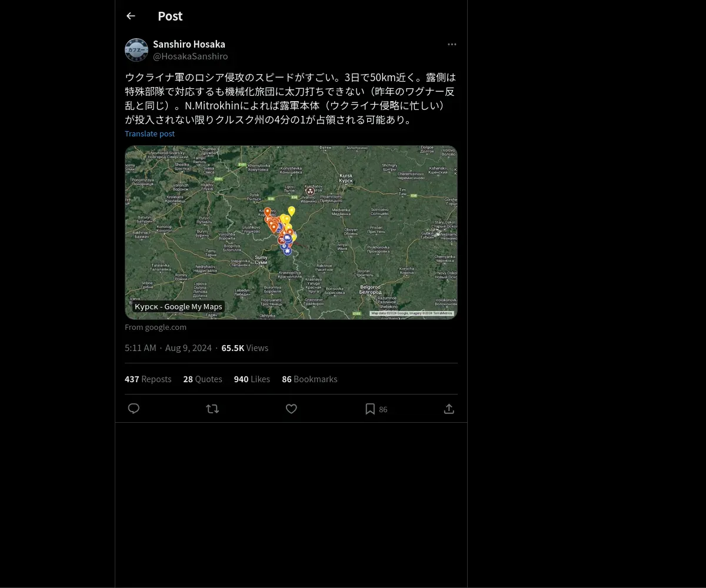Reply to the post with comment icon
Image resolution: width=706 pixels, height=588 pixels.
[x=134, y=409]
